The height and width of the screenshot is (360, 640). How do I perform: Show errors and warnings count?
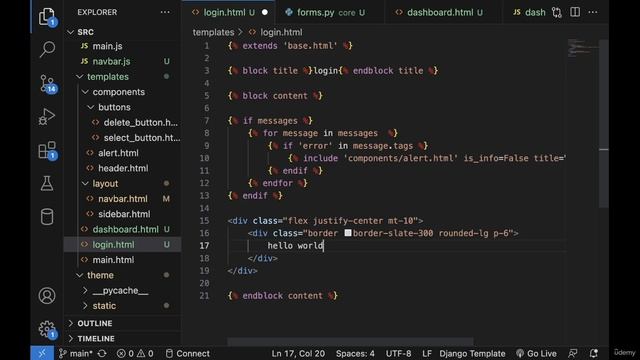click(135, 353)
